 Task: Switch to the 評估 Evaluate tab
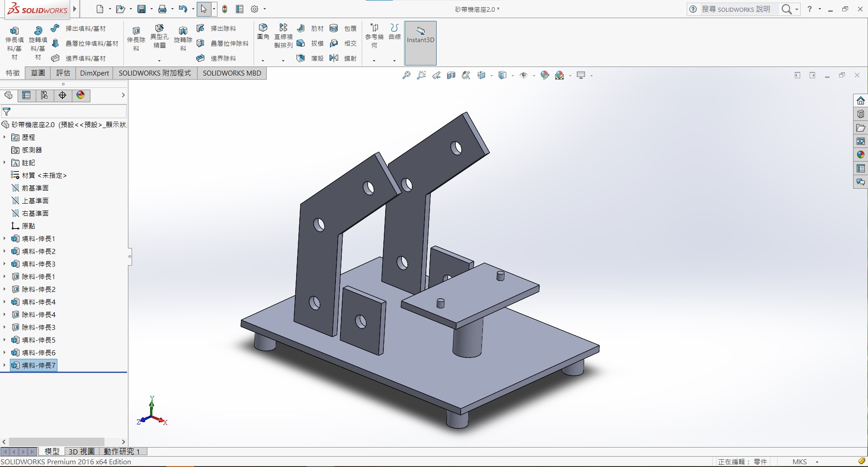click(63, 73)
